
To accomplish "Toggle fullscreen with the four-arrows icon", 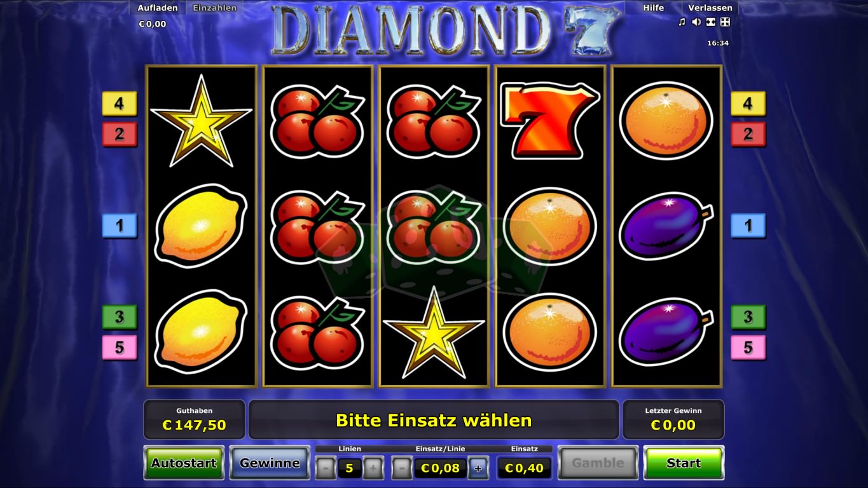I will pos(725,22).
